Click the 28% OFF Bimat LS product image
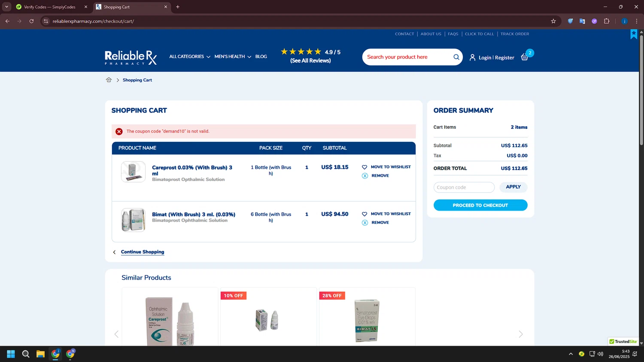This screenshot has width=644, height=362. (x=367, y=320)
